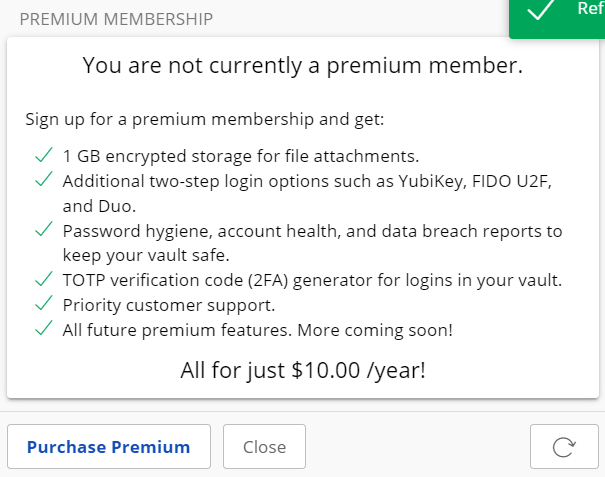The width and height of the screenshot is (605, 477).
Task: Click the All for just $10.00 /year text
Action: (303, 370)
